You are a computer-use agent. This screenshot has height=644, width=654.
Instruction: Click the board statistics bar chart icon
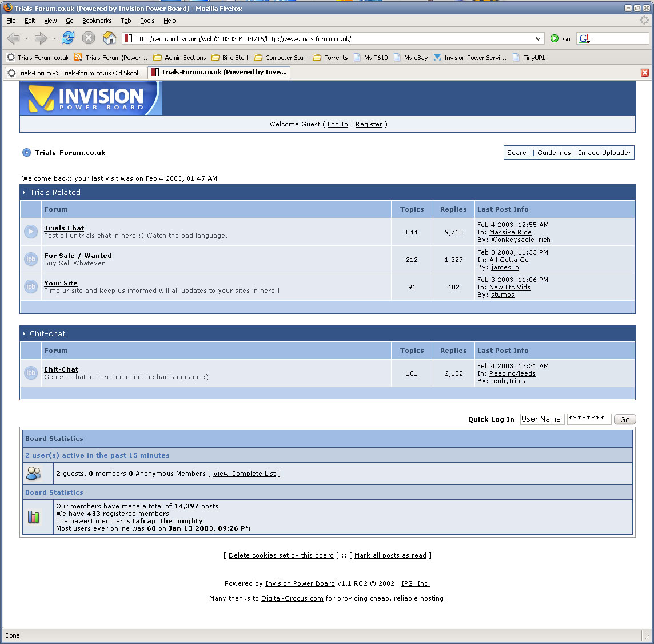34,517
